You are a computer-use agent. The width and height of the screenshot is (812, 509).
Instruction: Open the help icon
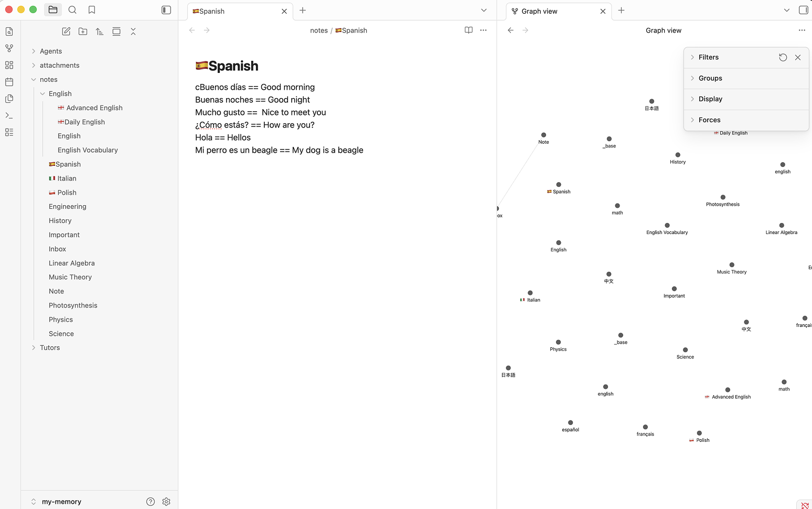click(151, 502)
